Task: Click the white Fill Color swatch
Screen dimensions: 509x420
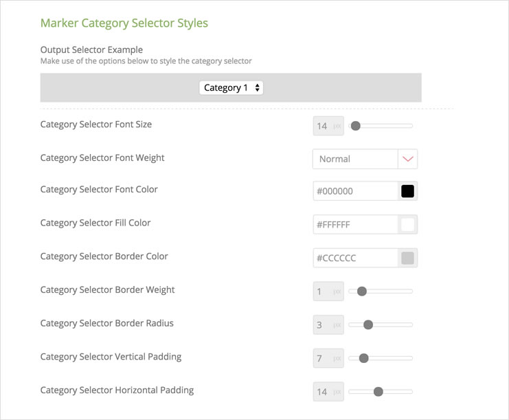Action: (407, 224)
